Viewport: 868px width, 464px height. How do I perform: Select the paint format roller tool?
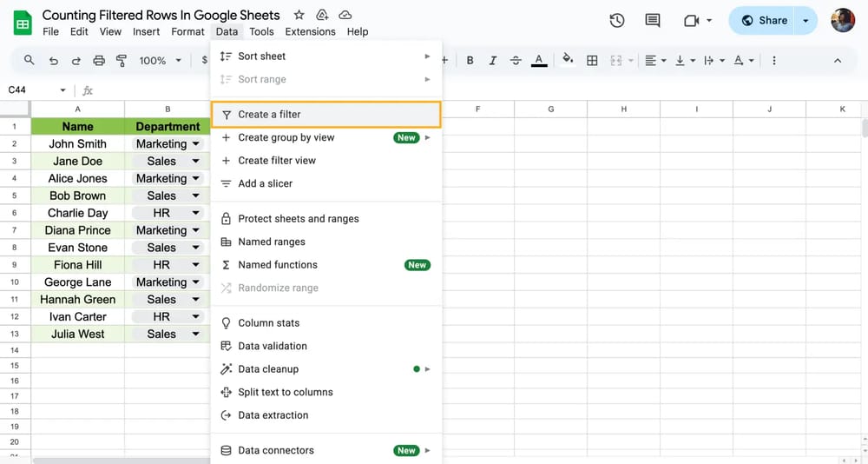tap(122, 61)
